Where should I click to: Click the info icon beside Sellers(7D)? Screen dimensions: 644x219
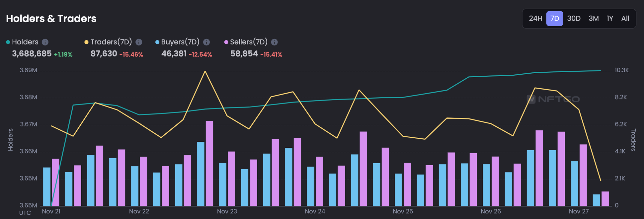click(x=275, y=42)
